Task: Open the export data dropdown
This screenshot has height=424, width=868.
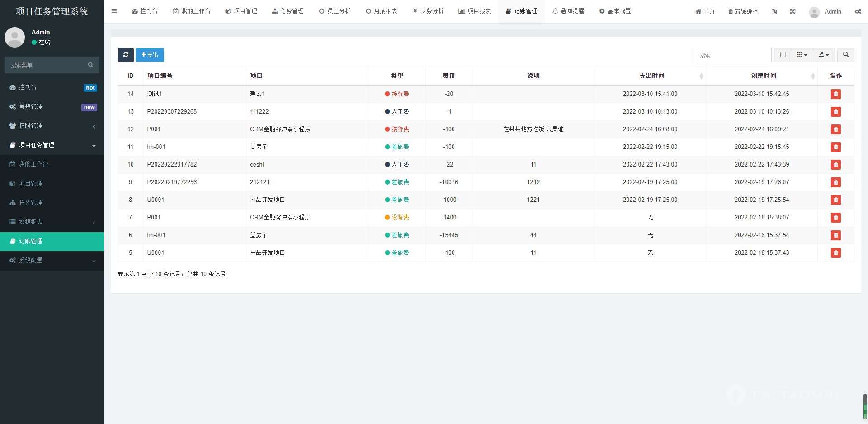Action: (824, 55)
